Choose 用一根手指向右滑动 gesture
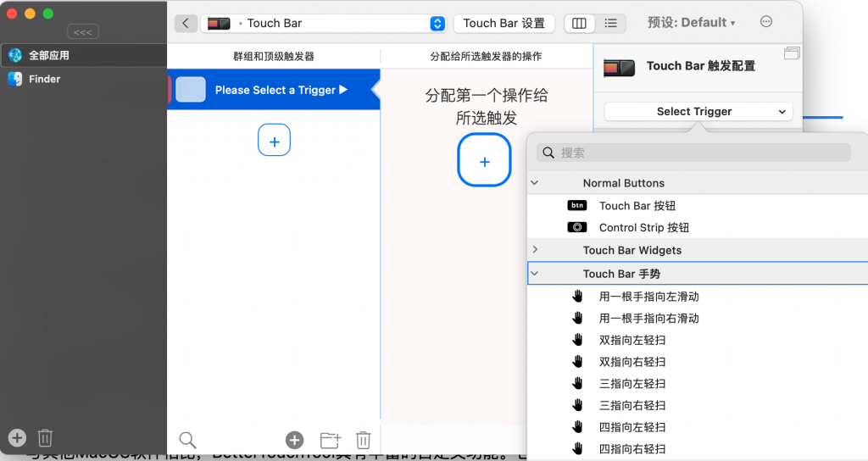Image resolution: width=868 pixels, height=461 pixels. point(648,319)
